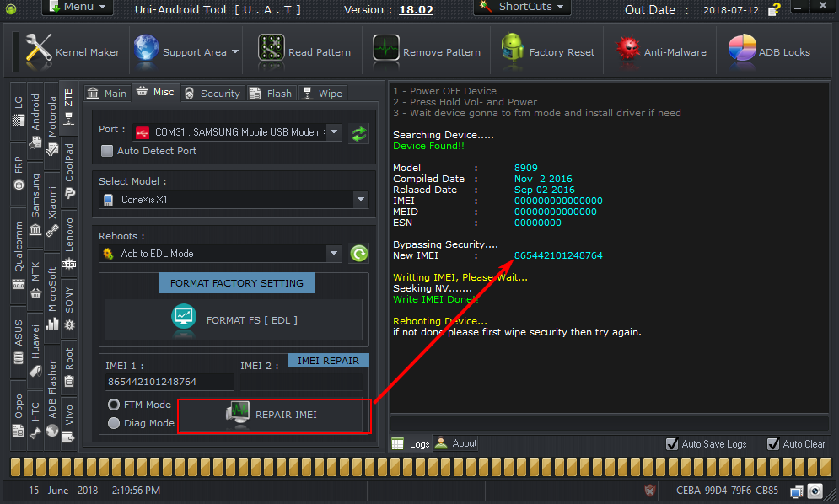Click the status bar monitor icon
Image resolution: width=839 pixels, height=504 pixels.
pos(796,491)
